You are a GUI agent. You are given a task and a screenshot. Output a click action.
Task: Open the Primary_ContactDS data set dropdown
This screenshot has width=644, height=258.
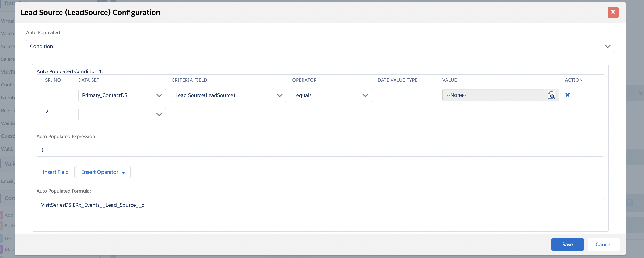point(122,96)
